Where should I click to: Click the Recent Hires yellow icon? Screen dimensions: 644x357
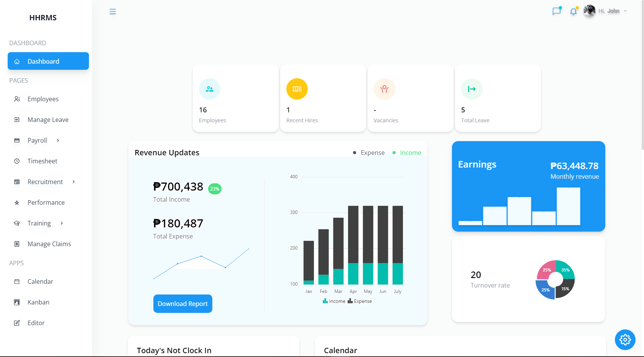click(297, 89)
